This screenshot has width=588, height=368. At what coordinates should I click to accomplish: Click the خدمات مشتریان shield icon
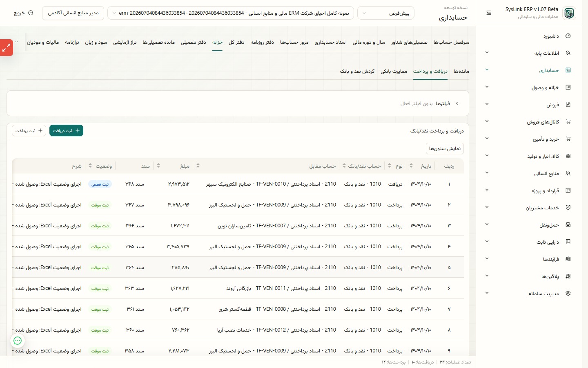568,208
